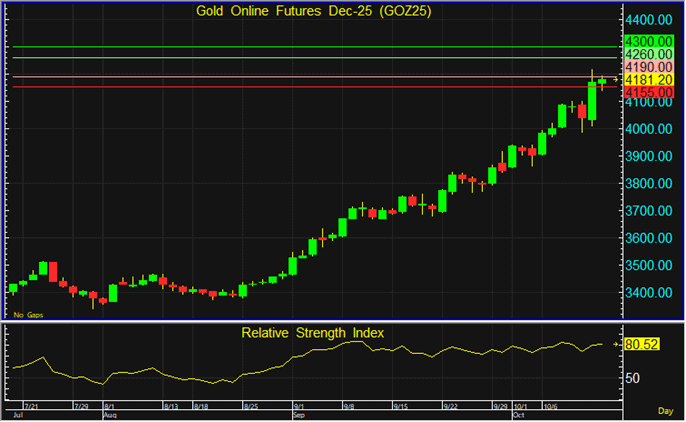Click the 8/25 date on time axis
686x422 pixels.
tap(251, 406)
